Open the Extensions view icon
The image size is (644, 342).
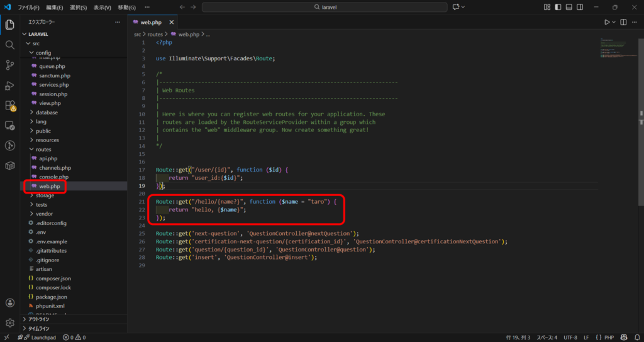[x=9, y=106]
